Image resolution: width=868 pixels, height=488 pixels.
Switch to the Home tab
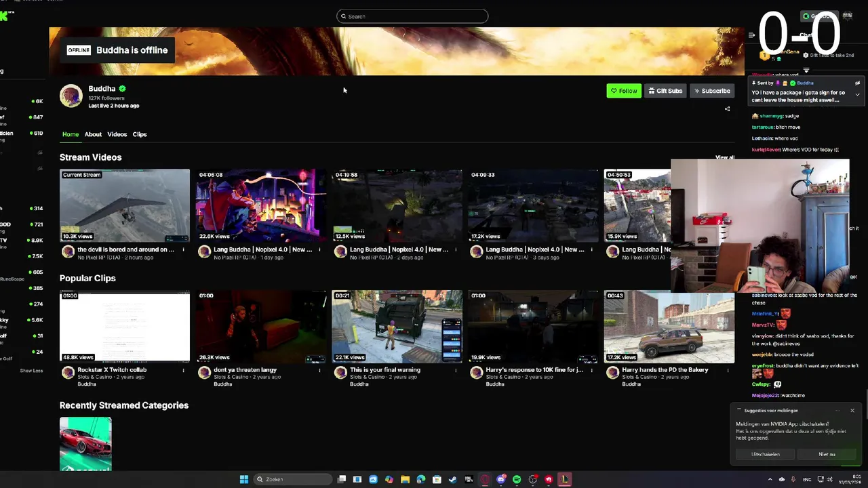pos(71,134)
